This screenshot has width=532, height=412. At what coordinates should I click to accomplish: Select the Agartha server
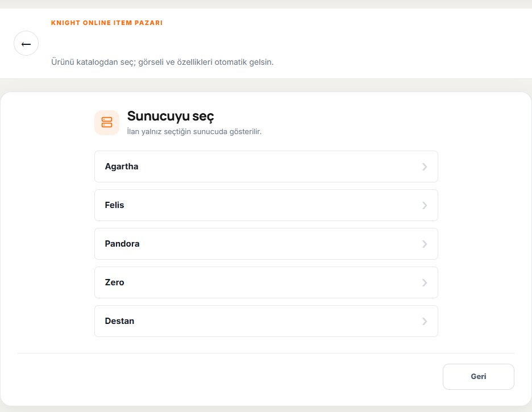click(266, 167)
